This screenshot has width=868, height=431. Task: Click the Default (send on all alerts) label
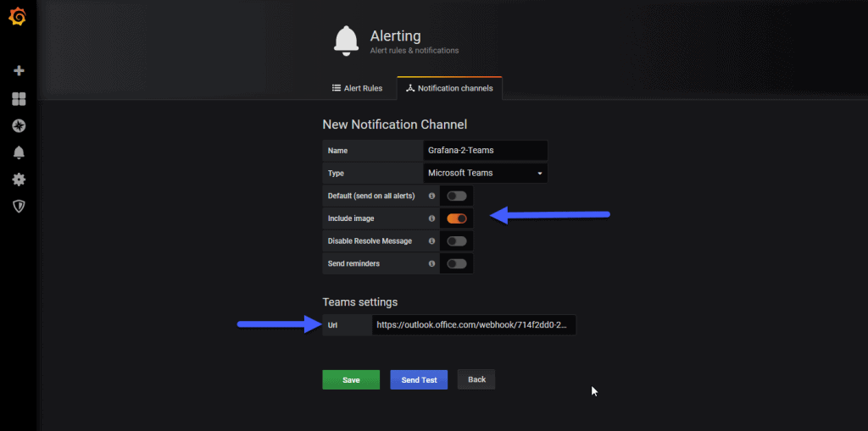pyautogui.click(x=371, y=196)
